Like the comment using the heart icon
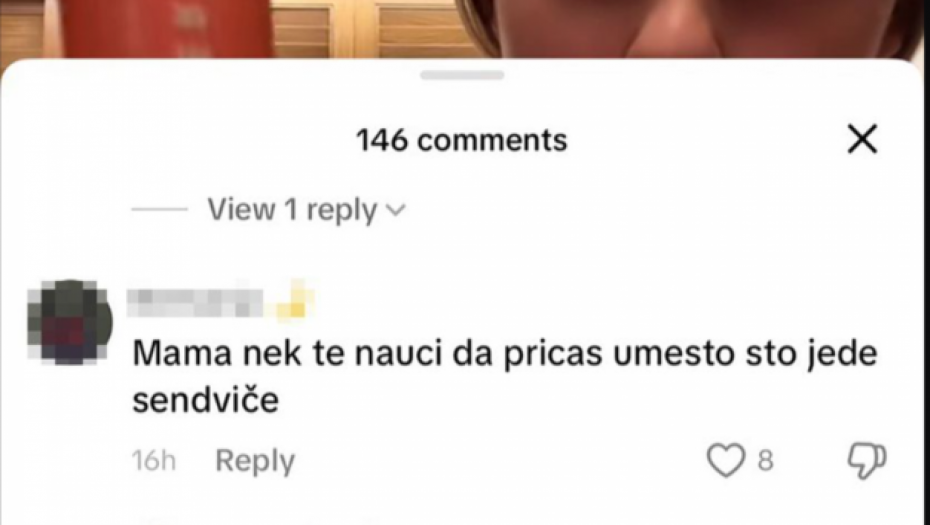 [725, 460]
